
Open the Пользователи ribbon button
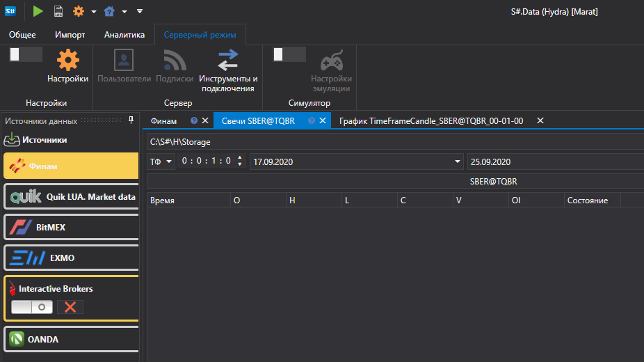pos(124,65)
